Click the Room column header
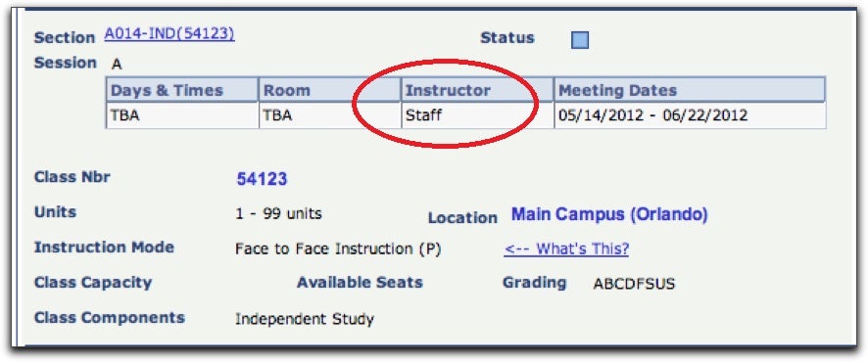This screenshot has height=362, width=868. point(330,90)
